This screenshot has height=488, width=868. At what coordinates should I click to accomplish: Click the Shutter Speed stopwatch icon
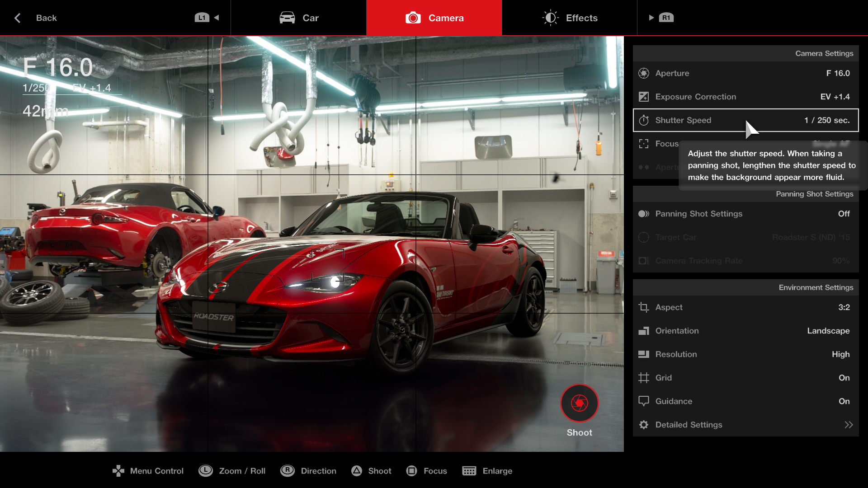(x=644, y=120)
